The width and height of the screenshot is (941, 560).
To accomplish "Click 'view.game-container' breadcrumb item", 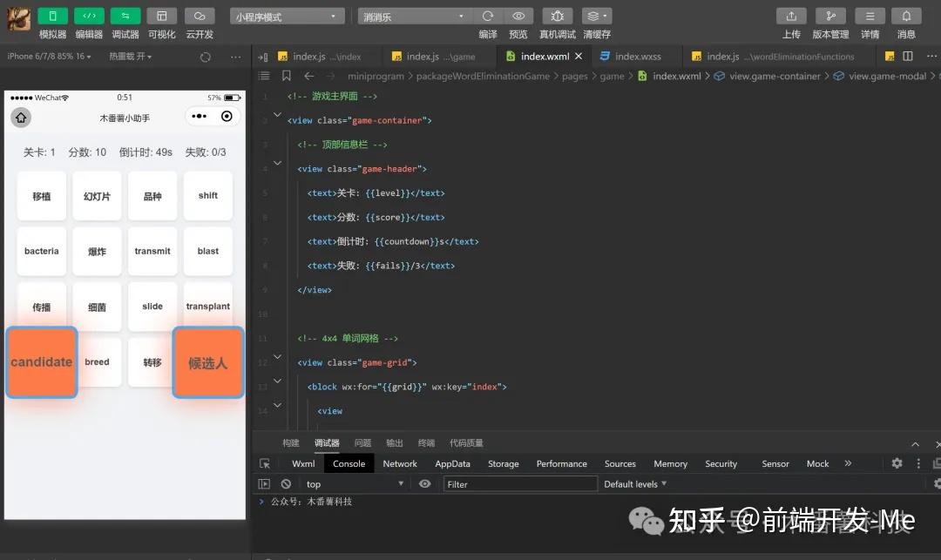I will coord(768,76).
